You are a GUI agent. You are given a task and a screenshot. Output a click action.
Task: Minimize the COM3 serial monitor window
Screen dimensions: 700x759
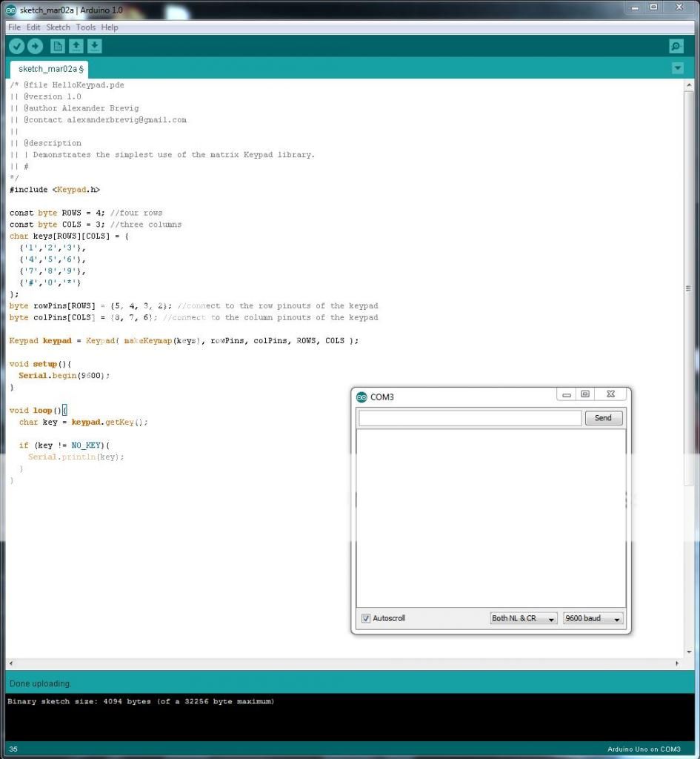567,394
